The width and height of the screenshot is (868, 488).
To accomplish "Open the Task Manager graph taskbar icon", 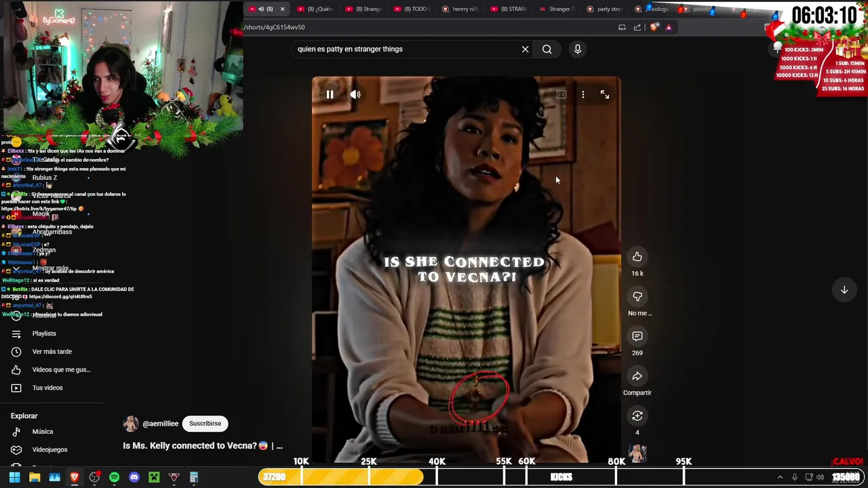I will (55, 477).
